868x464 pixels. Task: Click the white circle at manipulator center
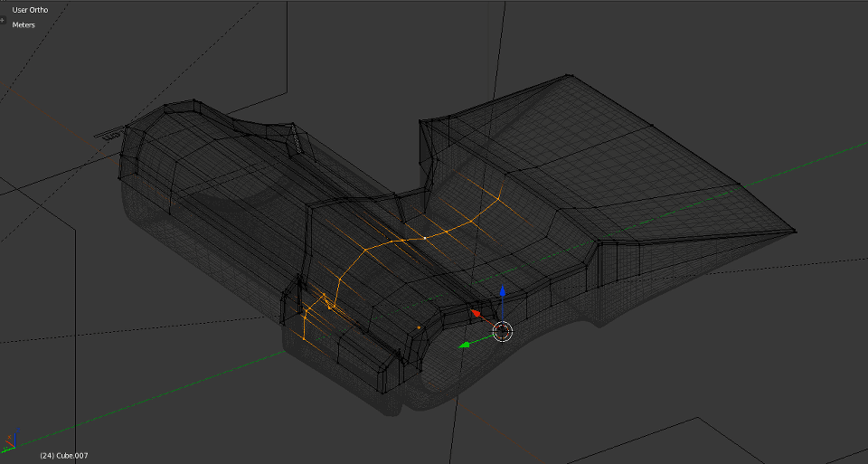(503, 332)
